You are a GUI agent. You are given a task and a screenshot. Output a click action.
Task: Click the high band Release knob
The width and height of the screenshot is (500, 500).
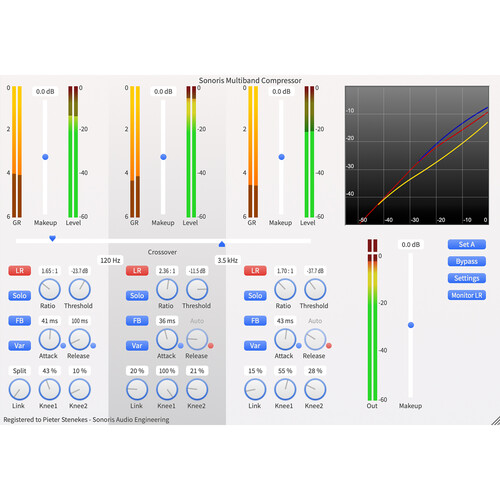coord(315,339)
